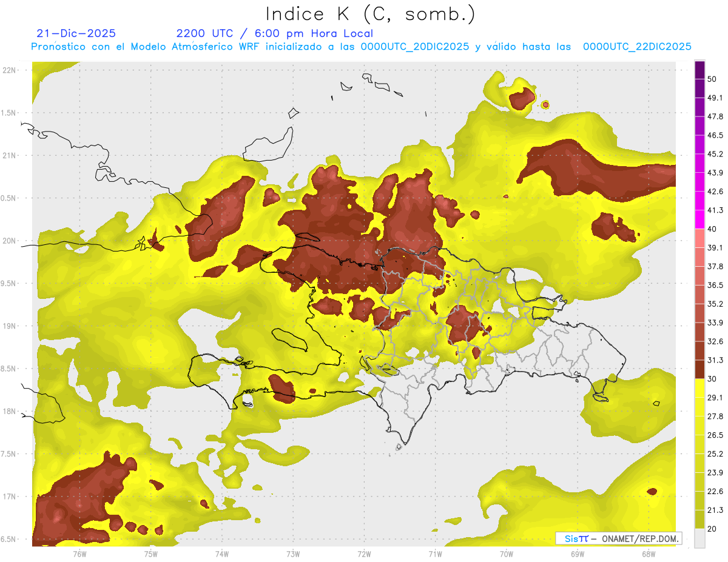Image resolution: width=728 pixels, height=562 pixels.
Task: Select the date text "21-Dic-2025"
Action: point(76,33)
